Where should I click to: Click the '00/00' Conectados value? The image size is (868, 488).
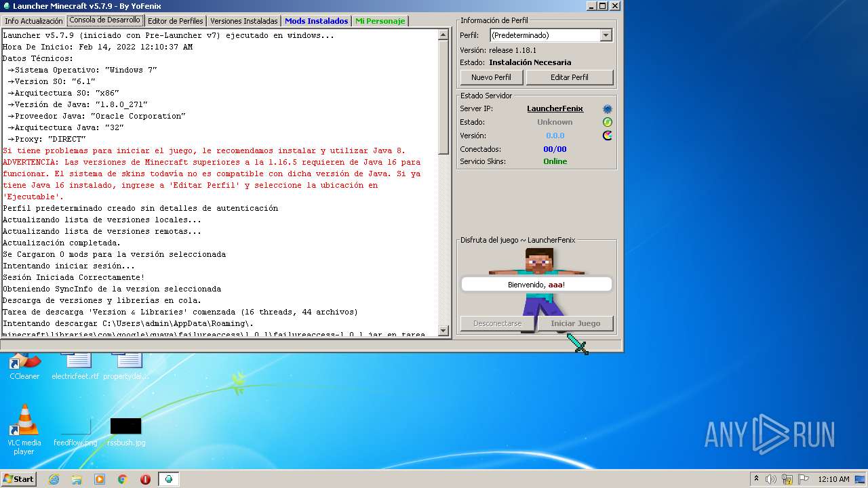(555, 149)
